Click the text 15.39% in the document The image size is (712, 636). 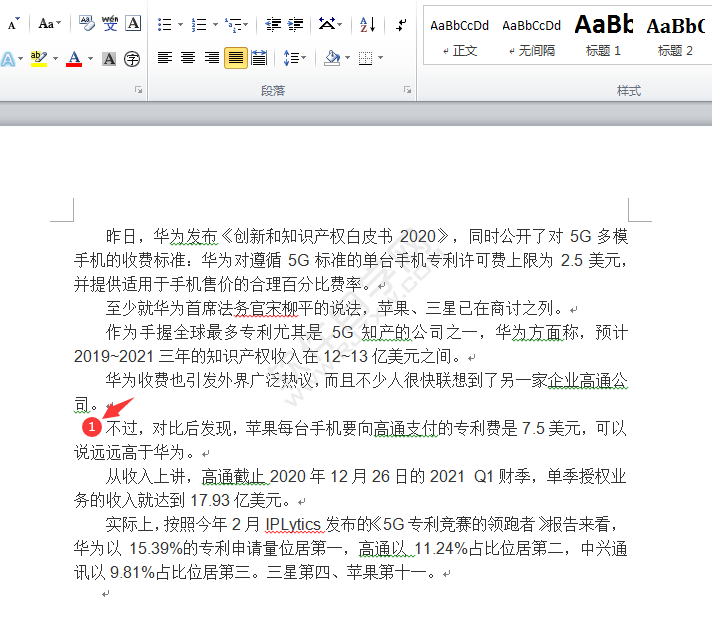(156, 549)
